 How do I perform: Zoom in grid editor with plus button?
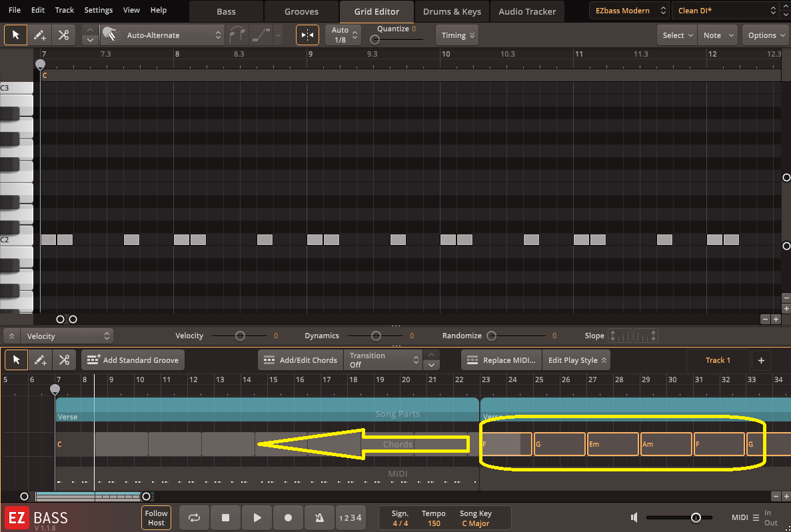(776, 319)
